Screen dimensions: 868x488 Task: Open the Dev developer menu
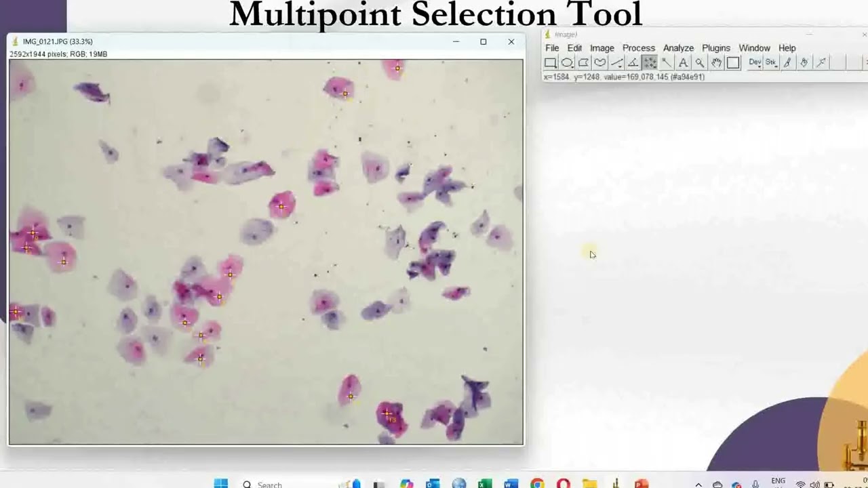(x=755, y=63)
